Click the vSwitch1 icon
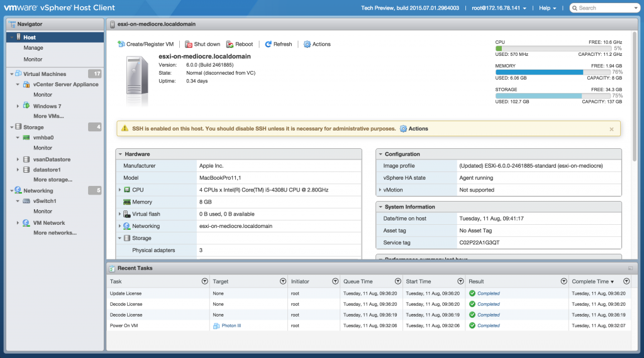The height and width of the screenshot is (358, 644). pos(26,201)
